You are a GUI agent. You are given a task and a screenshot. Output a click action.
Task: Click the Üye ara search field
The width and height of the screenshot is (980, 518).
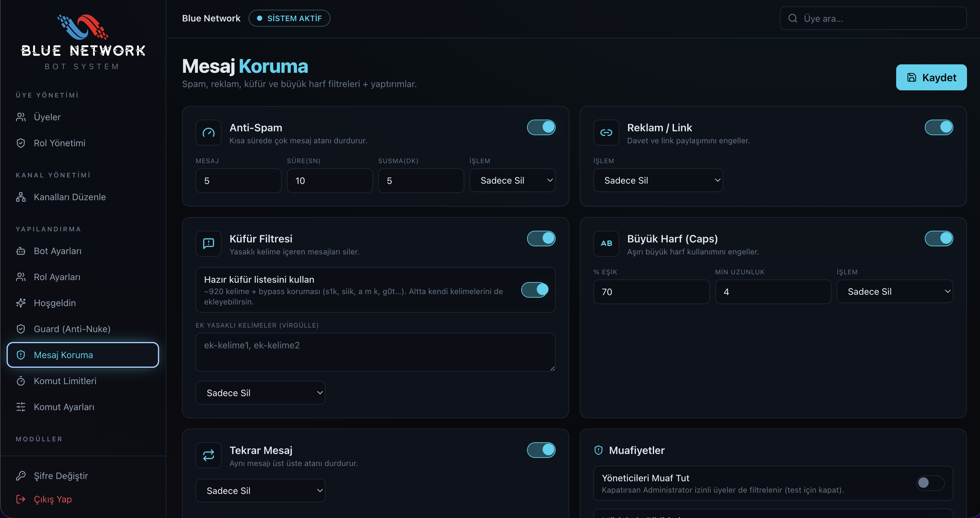pyautogui.click(x=873, y=18)
